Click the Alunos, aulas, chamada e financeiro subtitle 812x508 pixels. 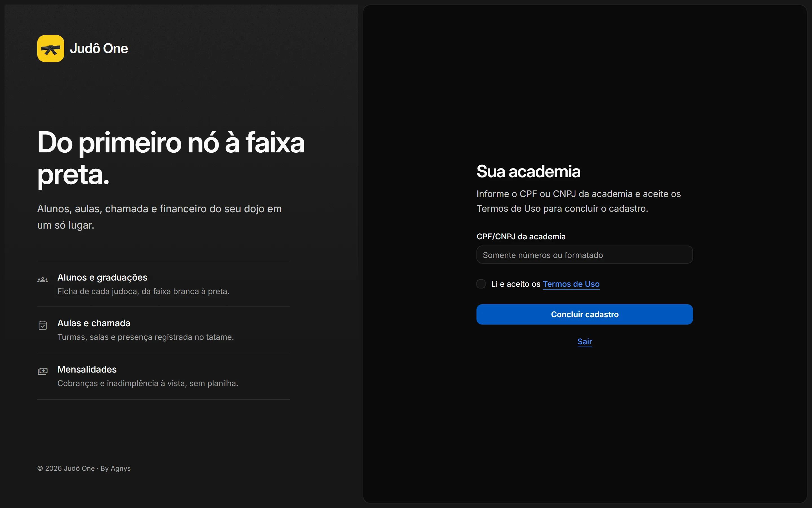coord(159,217)
